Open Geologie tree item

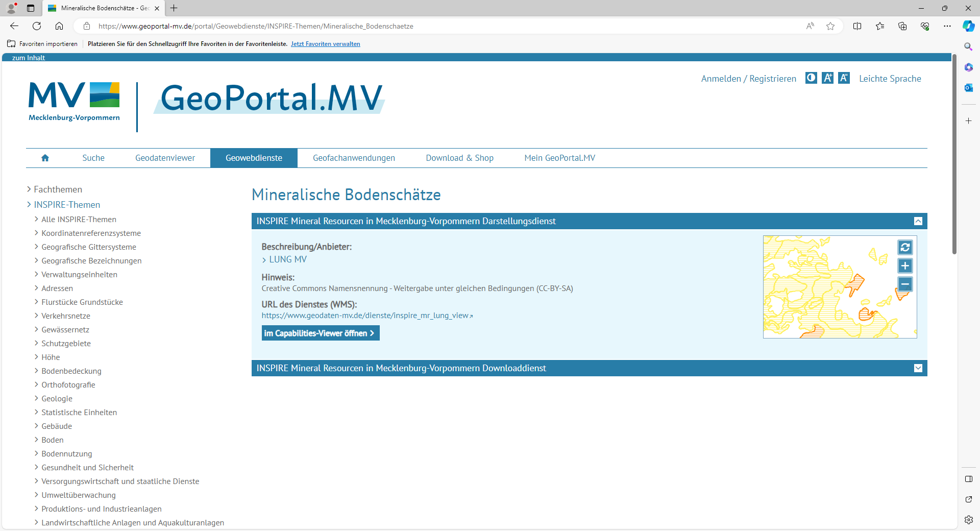[57, 399]
